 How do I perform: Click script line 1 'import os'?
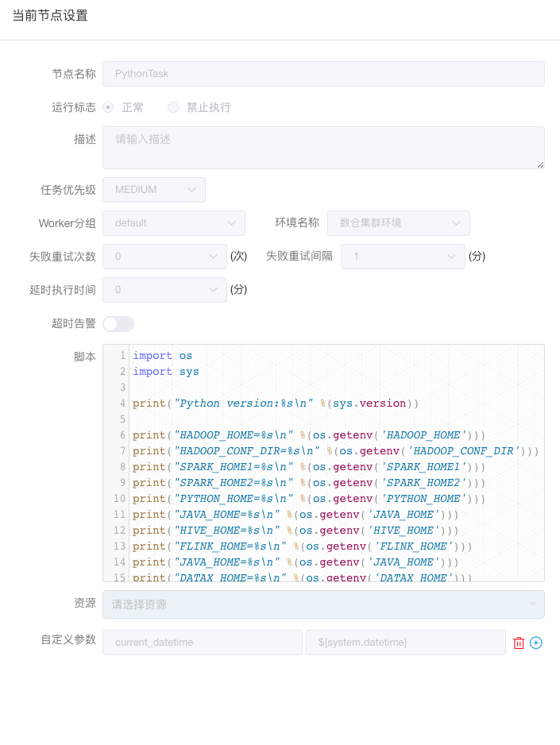[163, 355]
